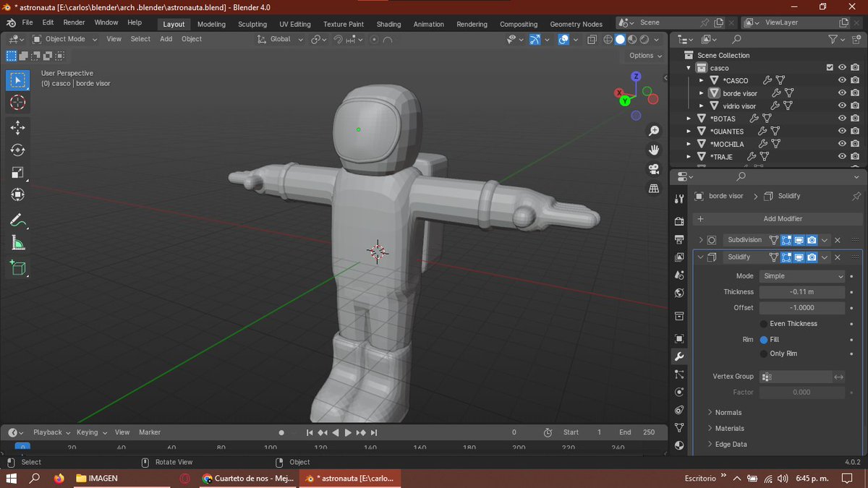Click the zoom magnifier viewport icon
The height and width of the screenshot is (488, 868).
tap(654, 131)
